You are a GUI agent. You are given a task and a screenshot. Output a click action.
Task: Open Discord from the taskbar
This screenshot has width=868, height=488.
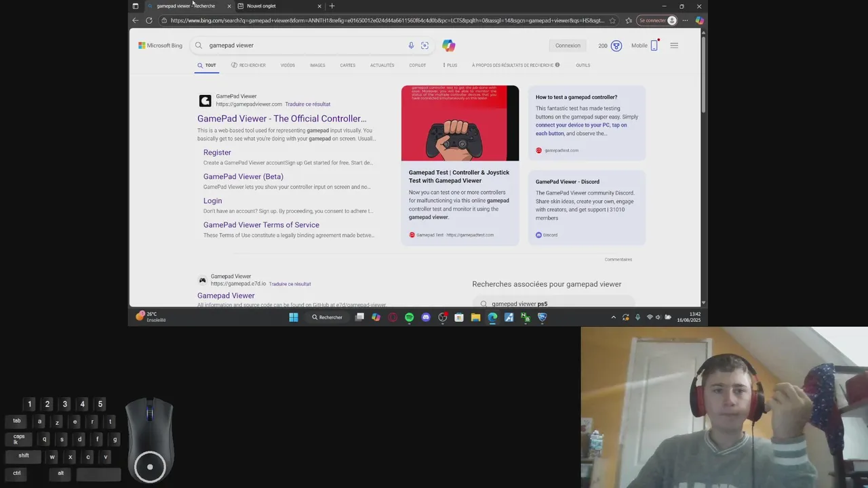point(426,317)
